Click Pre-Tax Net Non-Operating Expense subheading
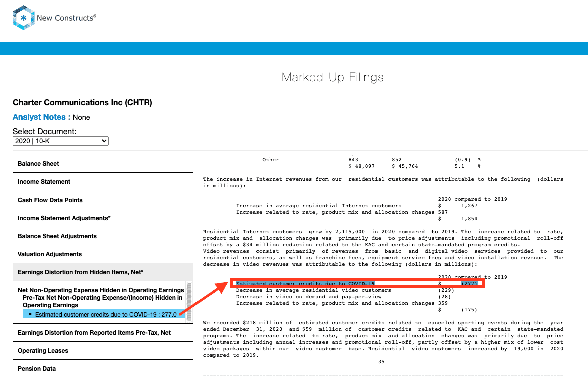The height and width of the screenshot is (376, 588). (102, 301)
